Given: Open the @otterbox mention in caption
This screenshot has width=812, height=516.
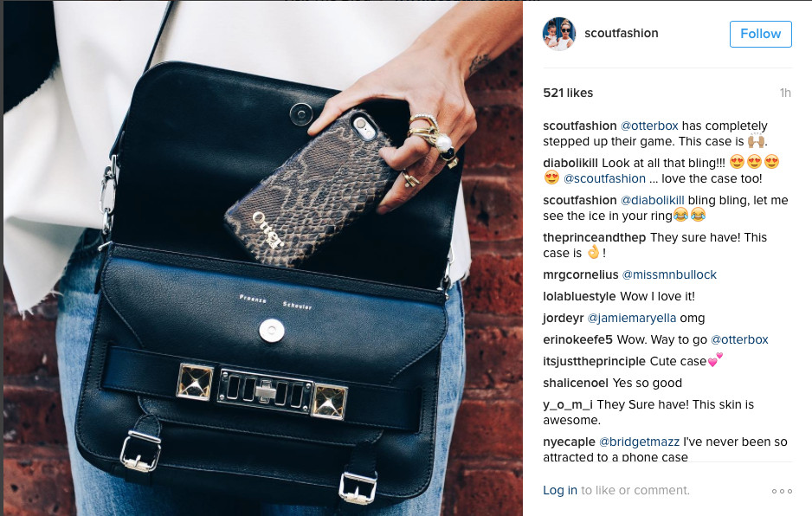Looking at the screenshot, I should (x=649, y=126).
